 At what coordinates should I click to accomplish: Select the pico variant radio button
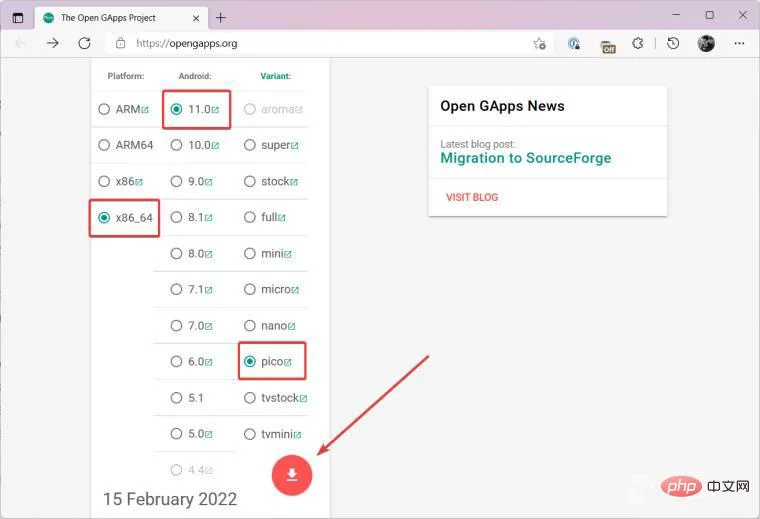coord(250,362)
